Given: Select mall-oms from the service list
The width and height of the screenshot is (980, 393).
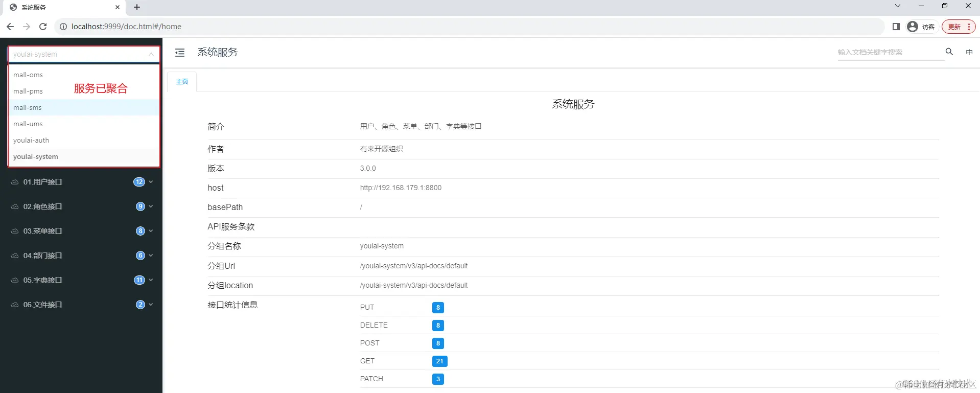Looking at the screenshot, I should [x=84, y=75].
